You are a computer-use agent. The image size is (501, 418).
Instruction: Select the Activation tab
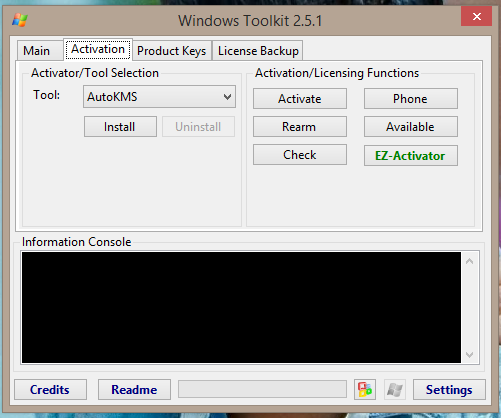click(x=98, y=49)
